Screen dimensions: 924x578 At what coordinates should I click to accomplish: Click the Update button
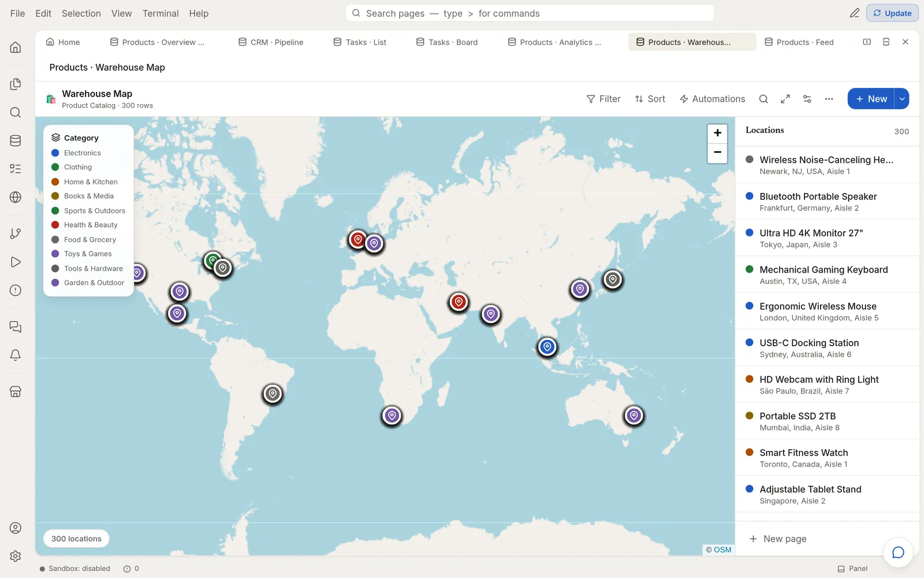(892, 13)
